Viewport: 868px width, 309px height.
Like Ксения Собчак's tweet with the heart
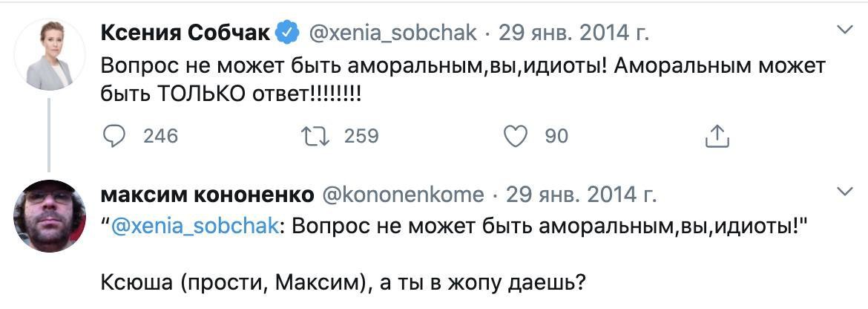tap(516, 136)
